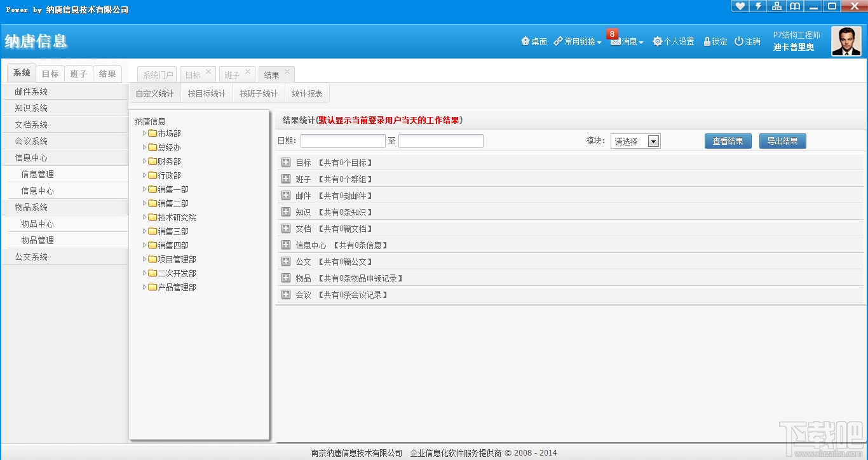
Task: Focus the end date field after 至
Action: click(441, 141)
